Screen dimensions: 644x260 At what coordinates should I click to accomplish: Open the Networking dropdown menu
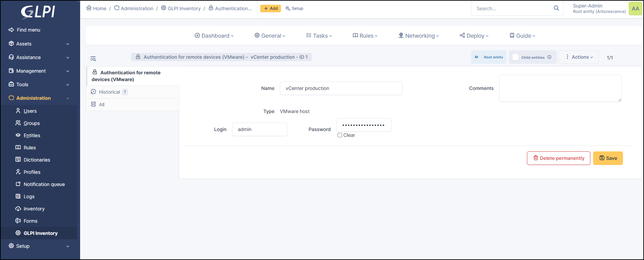[419, 36]
